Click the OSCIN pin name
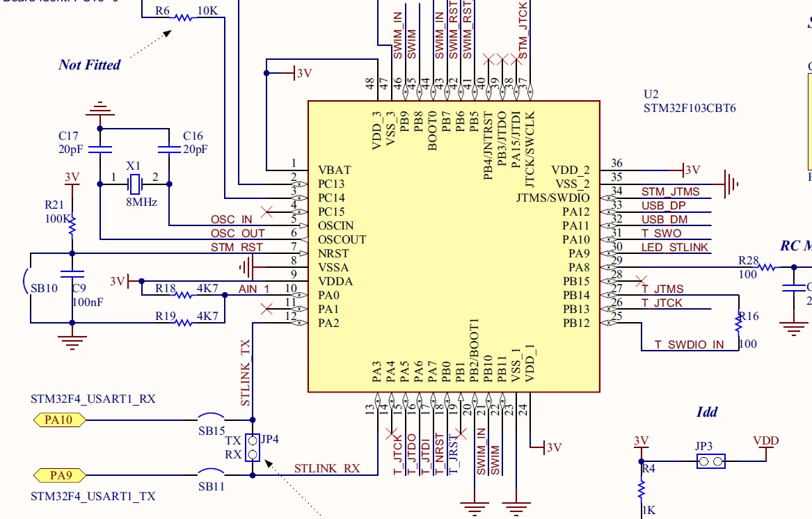This screenshot has width=812, height=519. coord(336,226)
